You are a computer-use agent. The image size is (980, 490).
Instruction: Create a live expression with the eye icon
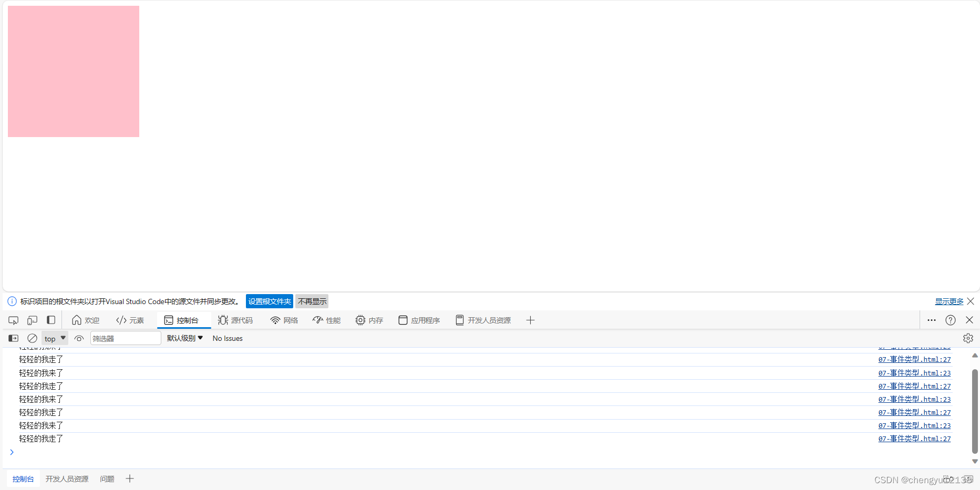[79, 338]
